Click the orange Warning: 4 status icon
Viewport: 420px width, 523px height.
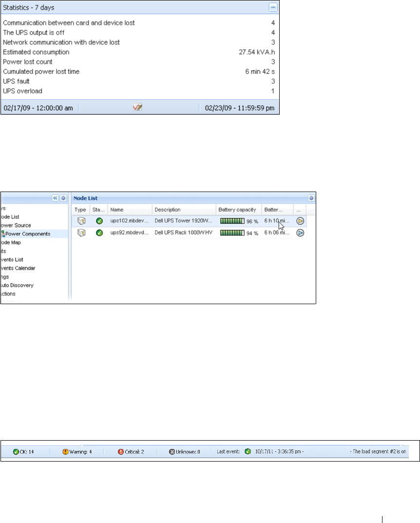click(x=65, y=452)
